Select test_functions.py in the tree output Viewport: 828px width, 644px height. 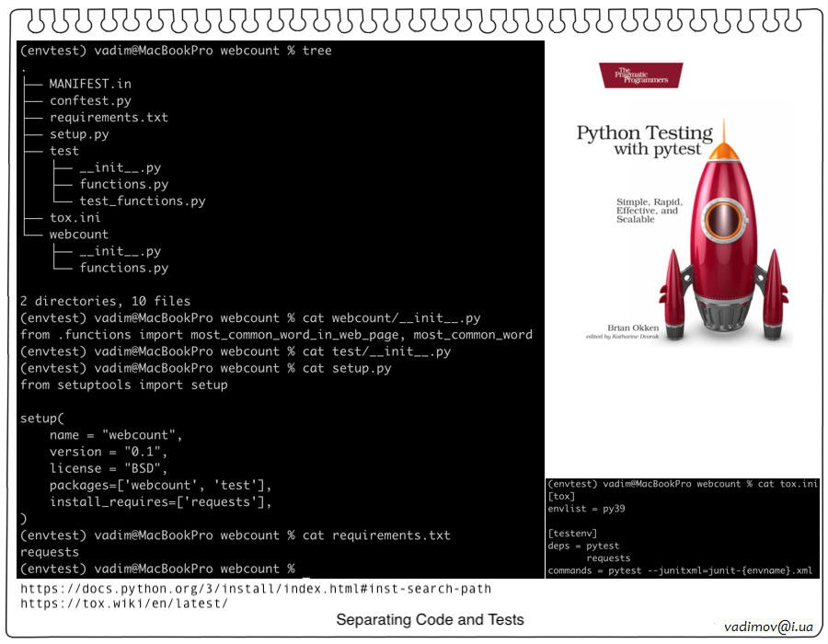point(142,201)
